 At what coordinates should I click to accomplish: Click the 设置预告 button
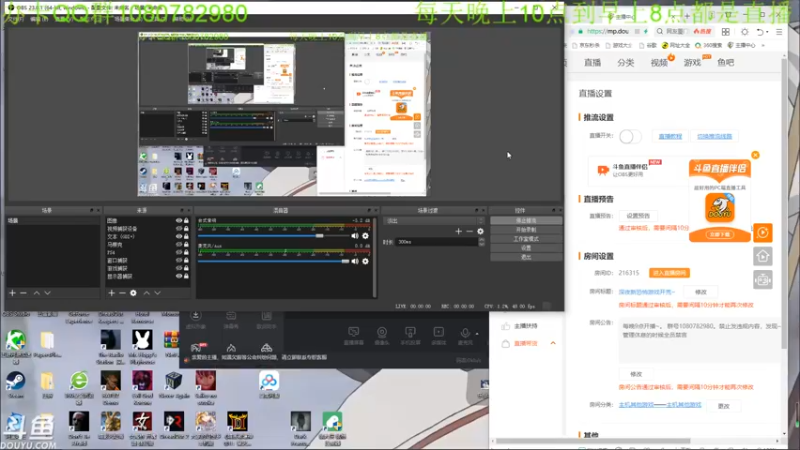coord(638,216)
